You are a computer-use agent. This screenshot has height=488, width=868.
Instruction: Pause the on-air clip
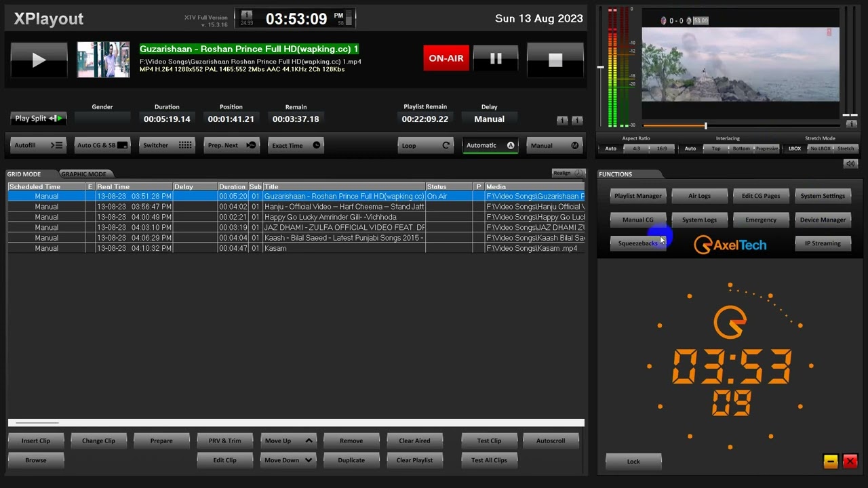(496, 59)
